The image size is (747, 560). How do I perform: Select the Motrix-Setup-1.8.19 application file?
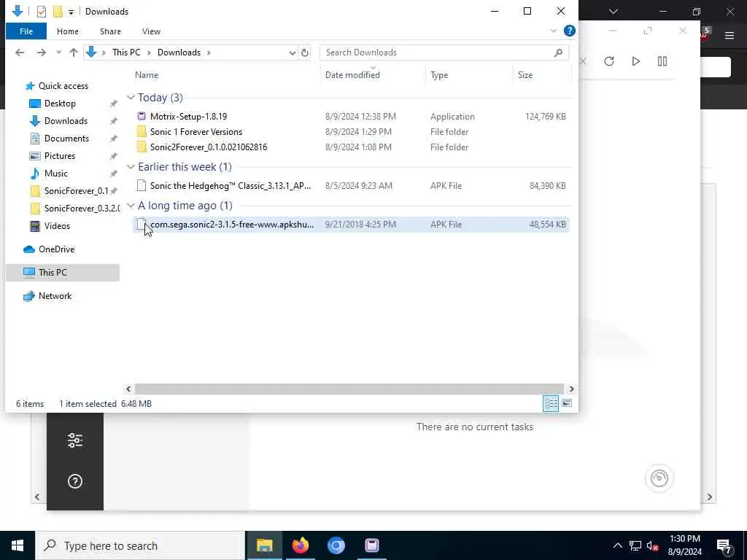pyautogui.click(x=351, y=116)
